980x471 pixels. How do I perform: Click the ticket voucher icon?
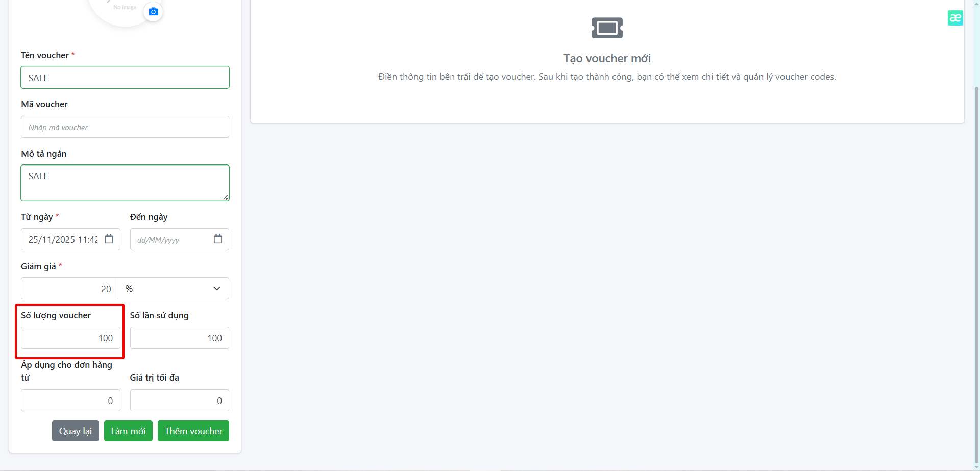tap(607, 28)
